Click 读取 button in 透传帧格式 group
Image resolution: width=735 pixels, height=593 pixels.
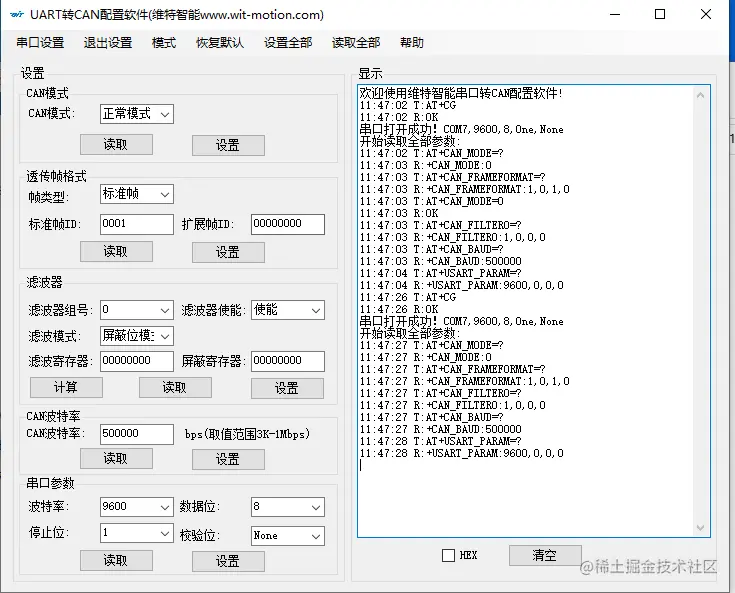pyautogui.click(x=116, y=251)
